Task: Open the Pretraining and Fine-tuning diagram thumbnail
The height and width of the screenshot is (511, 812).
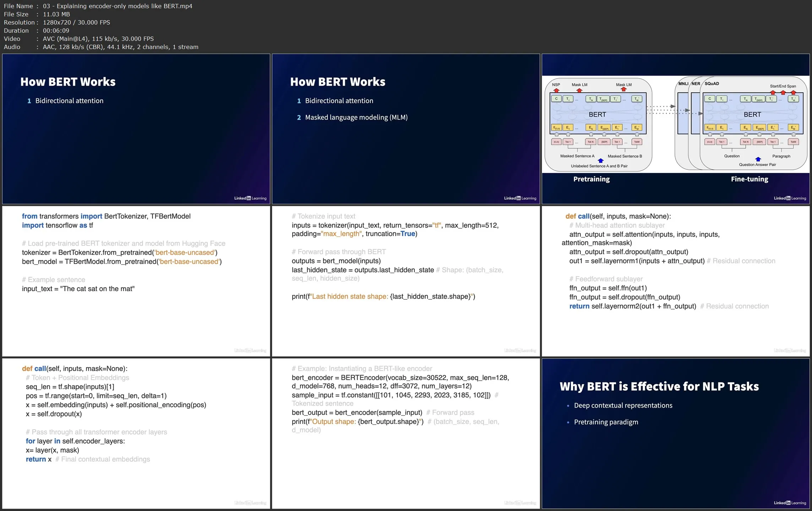Action: tap(676, 129)
